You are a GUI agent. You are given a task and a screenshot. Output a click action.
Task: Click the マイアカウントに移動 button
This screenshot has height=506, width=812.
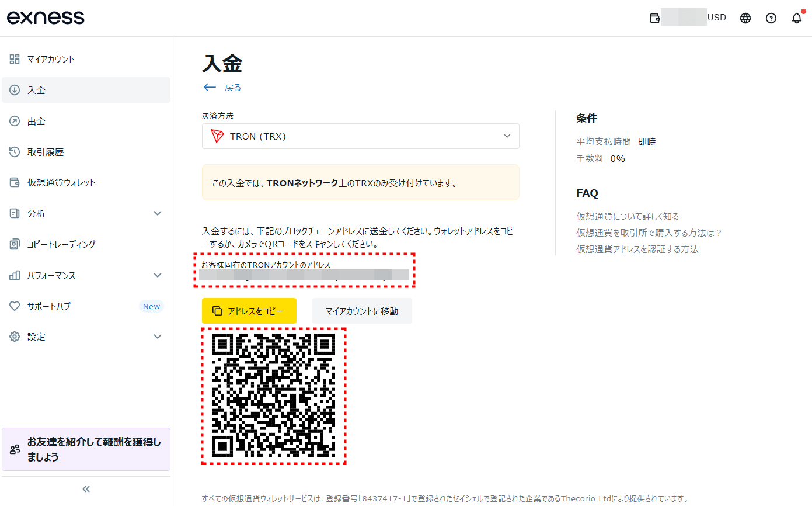click(x=362, y=311)
